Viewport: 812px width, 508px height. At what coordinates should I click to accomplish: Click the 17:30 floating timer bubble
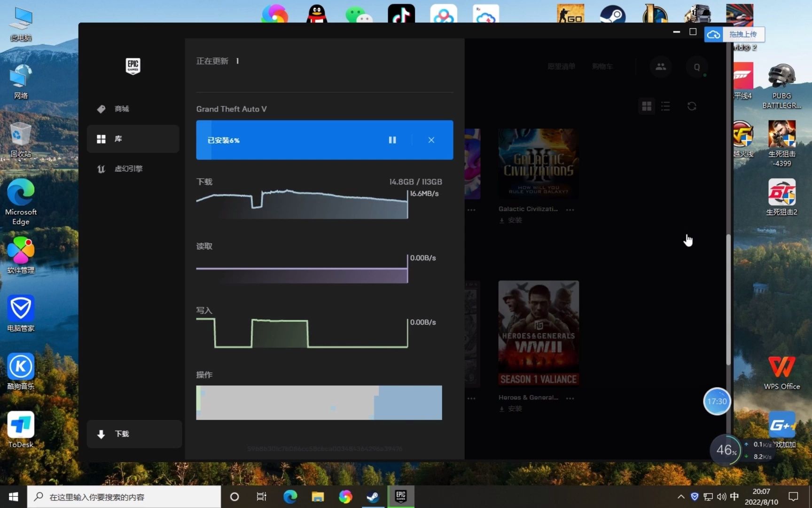(x=717, y=401)
